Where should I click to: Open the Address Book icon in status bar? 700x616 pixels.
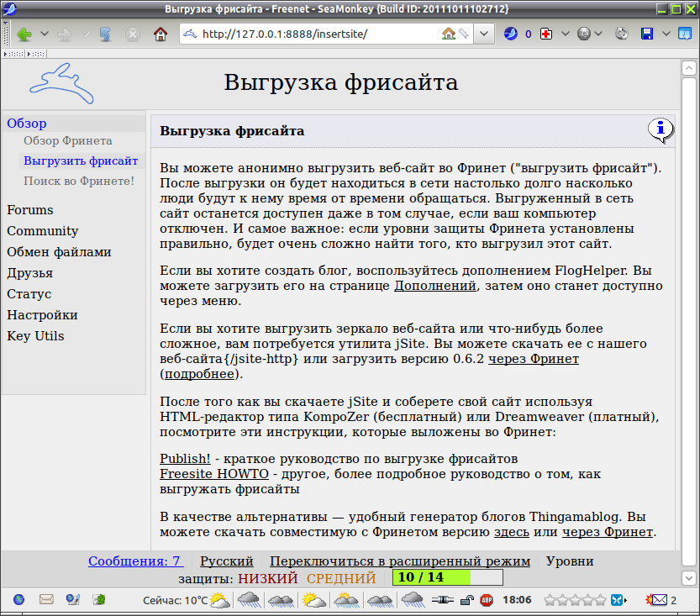point(99,599)
